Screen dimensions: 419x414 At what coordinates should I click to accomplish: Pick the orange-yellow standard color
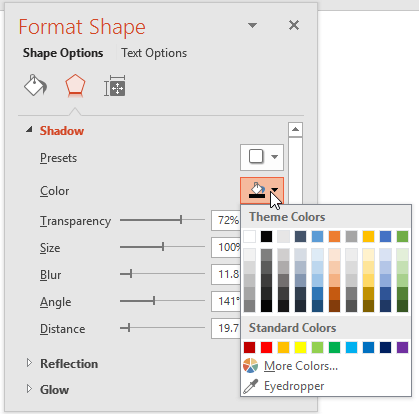pyautogui.click(x=283, y=347)
